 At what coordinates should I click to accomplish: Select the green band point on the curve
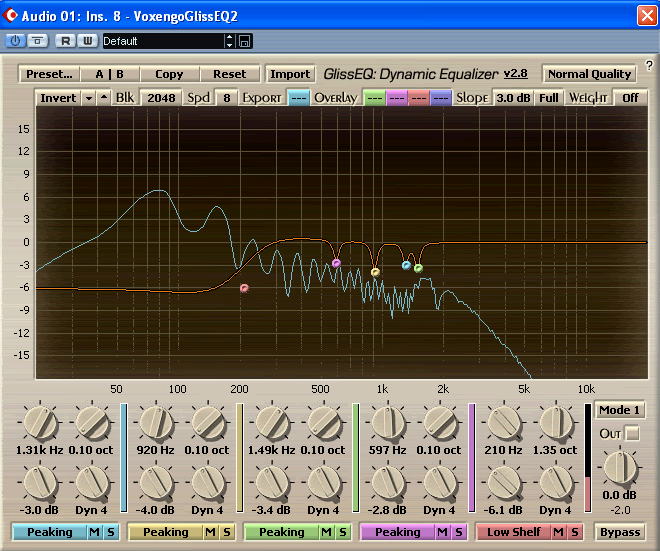point(418,268)
